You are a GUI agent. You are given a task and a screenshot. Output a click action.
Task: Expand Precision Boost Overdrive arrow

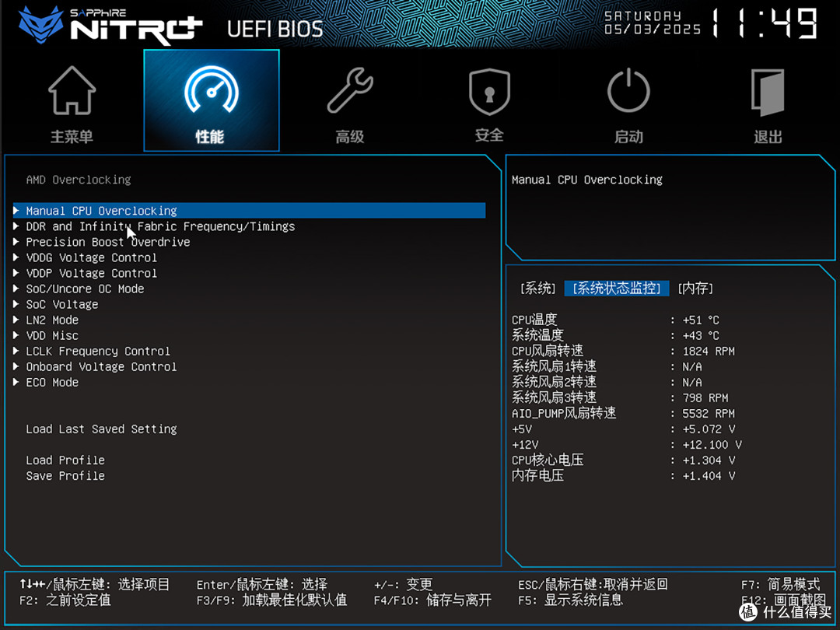click(x=16, y=242)
